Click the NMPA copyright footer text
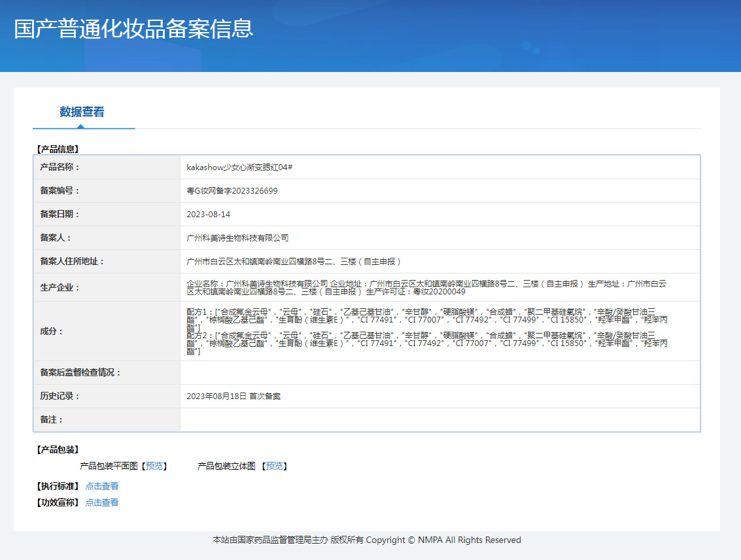 [x=367, y=540]
